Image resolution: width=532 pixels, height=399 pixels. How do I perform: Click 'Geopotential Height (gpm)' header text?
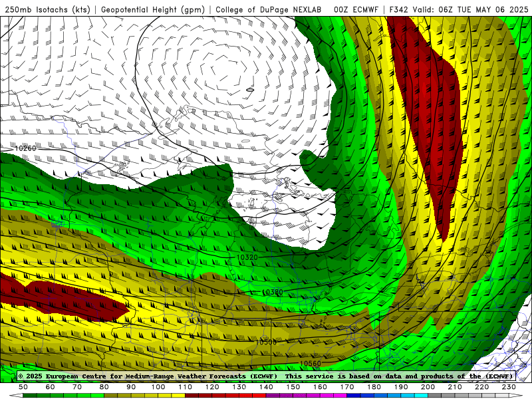pos(153,9)
